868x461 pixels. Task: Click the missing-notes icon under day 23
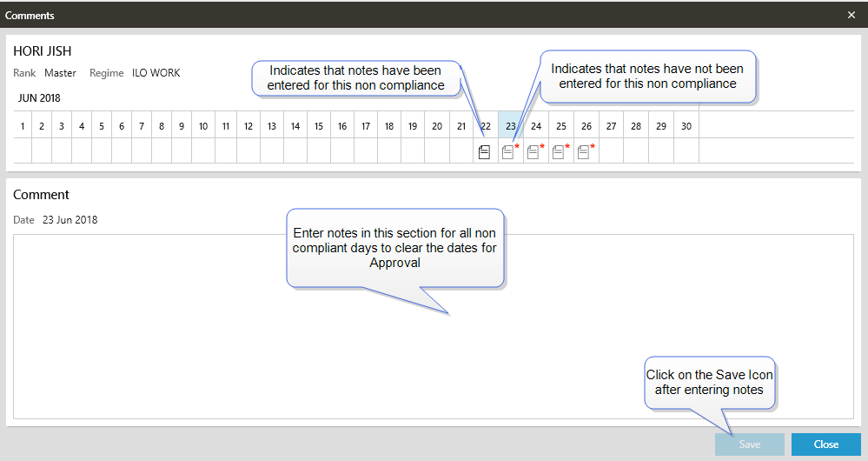pyautogui.click(x=508, y=151)
